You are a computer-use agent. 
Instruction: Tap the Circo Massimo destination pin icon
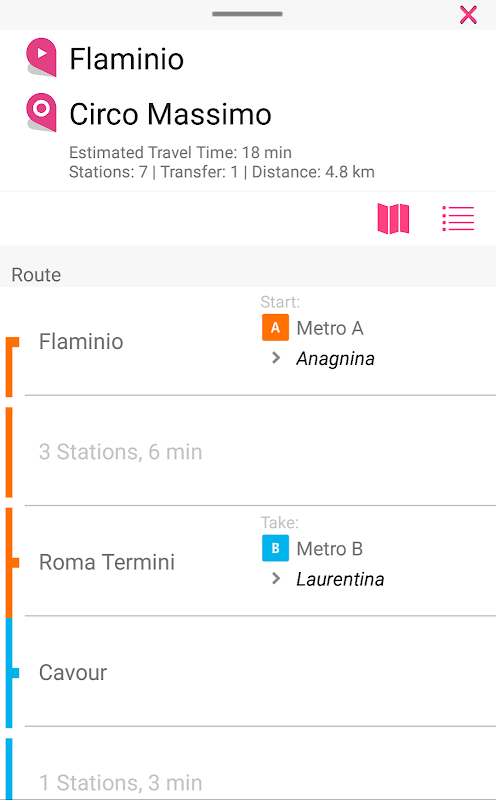(x=41, y=112)
